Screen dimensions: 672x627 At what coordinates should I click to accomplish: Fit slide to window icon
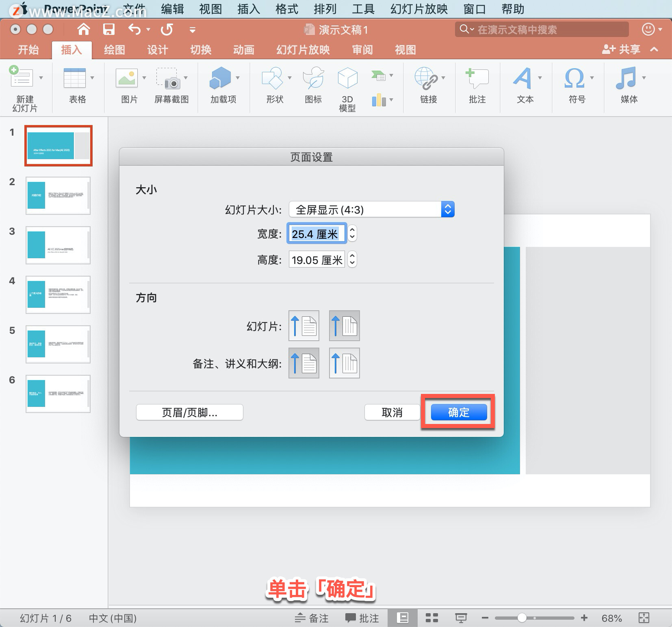644,618
